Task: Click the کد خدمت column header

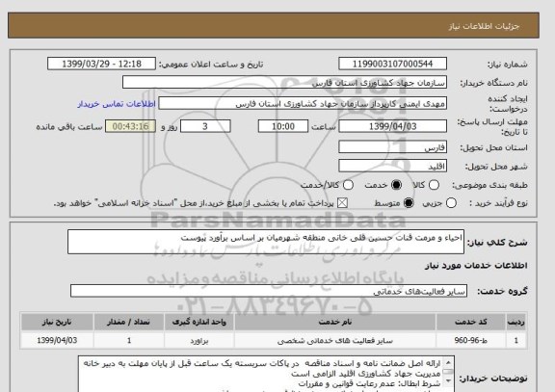Action: [471, 322]
